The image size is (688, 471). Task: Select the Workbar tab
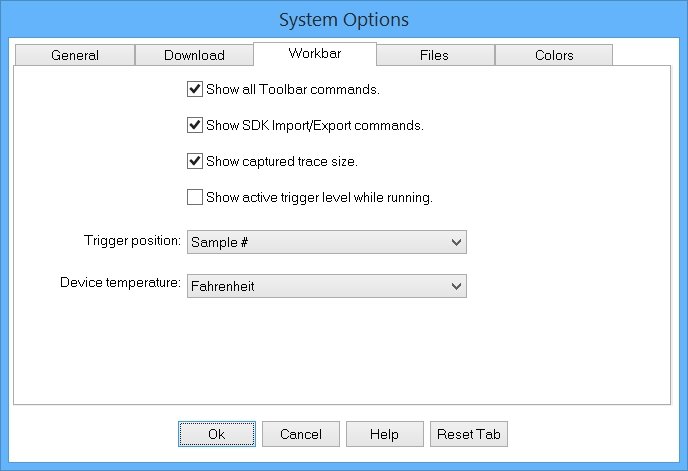point(315,54)
